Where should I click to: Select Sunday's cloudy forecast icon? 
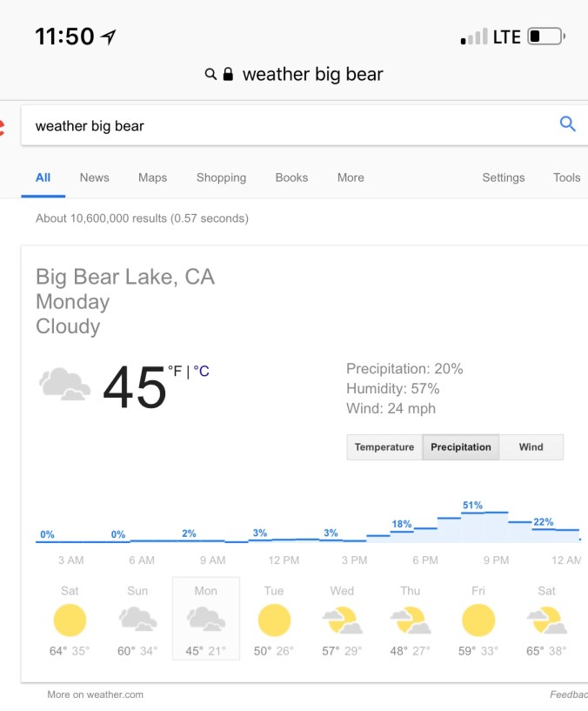click(x=137, y=620)
